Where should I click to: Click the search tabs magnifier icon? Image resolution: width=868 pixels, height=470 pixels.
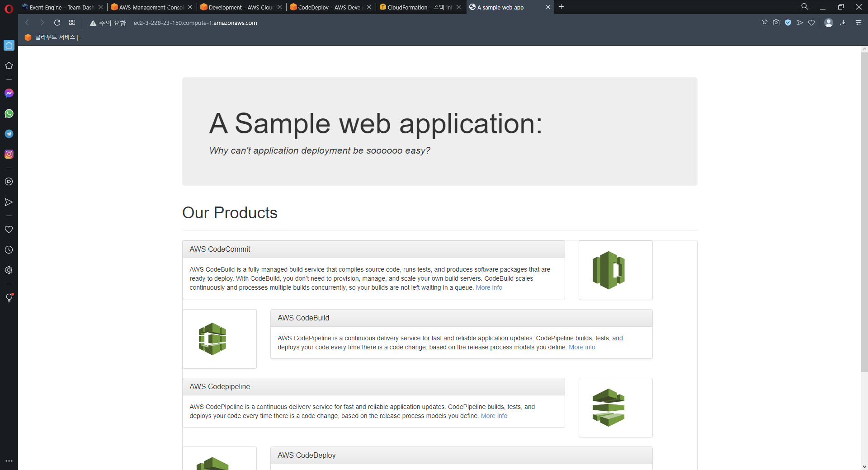pos(805,7)
